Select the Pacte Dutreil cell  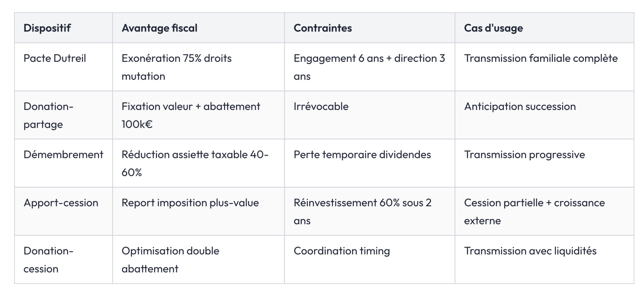(x=64, y=67)
